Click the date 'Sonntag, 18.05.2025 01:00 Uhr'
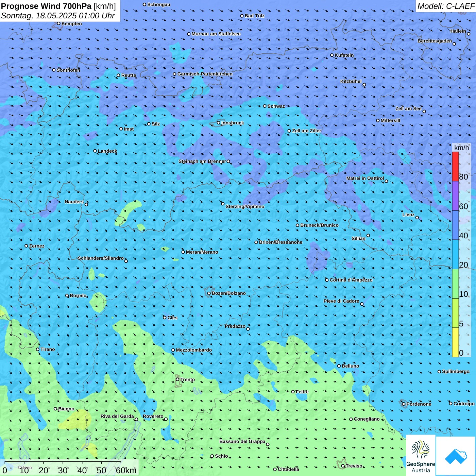The image size is (476, 476). tap(58, 16)
